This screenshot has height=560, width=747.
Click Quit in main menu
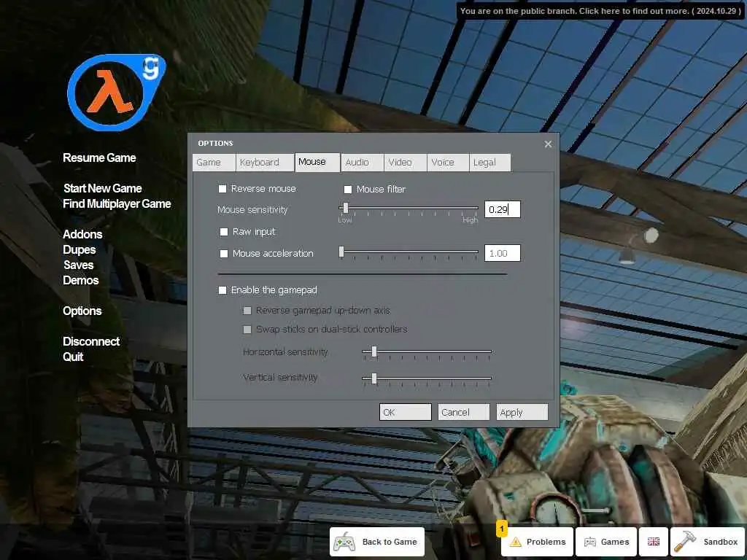tap(73, 357)
